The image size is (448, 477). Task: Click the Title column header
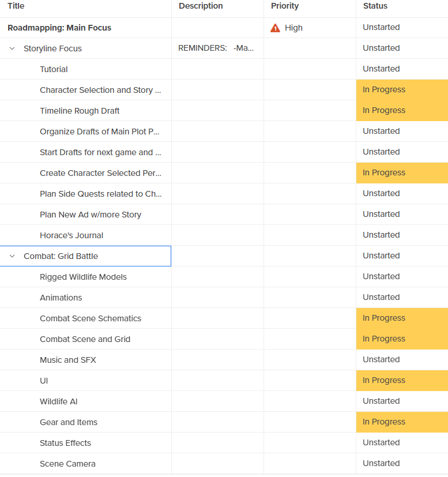pos(16,6)
